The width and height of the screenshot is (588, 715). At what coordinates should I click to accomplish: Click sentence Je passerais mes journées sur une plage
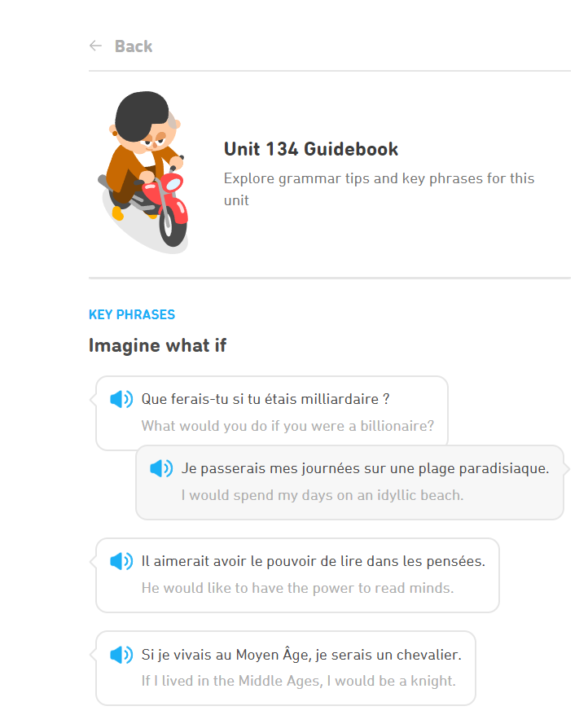coord(365,468)
